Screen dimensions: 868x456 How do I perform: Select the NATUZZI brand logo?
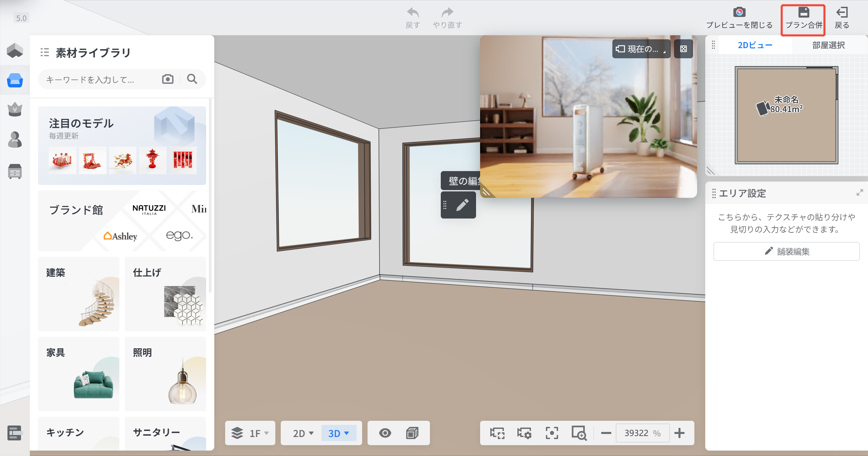[149, 209]
